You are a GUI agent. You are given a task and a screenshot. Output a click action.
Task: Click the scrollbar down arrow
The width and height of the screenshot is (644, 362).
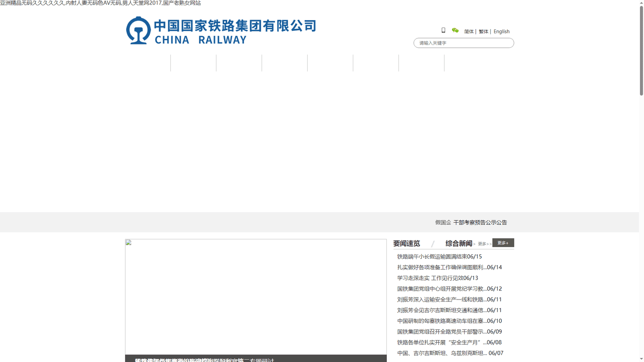click(x=641, y=359)
